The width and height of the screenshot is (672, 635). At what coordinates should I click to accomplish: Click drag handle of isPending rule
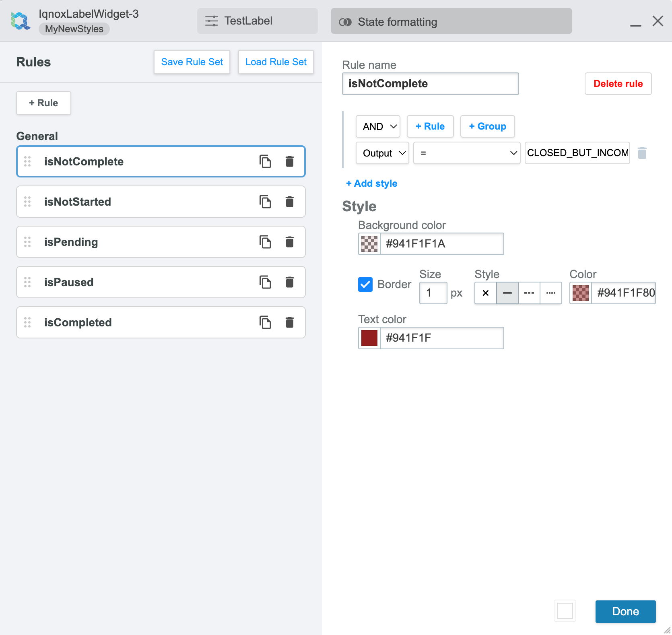(27, 242)
